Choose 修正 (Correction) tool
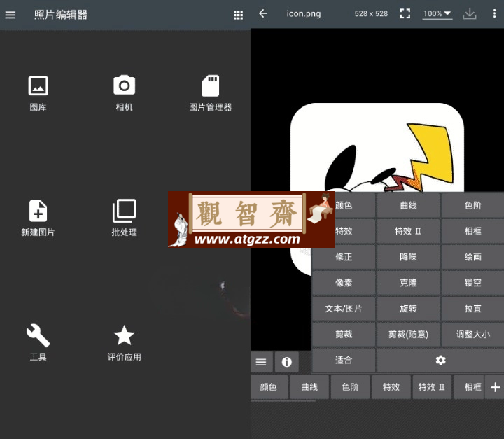Image resolution: width=504 pixels, height=439 pixels. pos(344,257)
